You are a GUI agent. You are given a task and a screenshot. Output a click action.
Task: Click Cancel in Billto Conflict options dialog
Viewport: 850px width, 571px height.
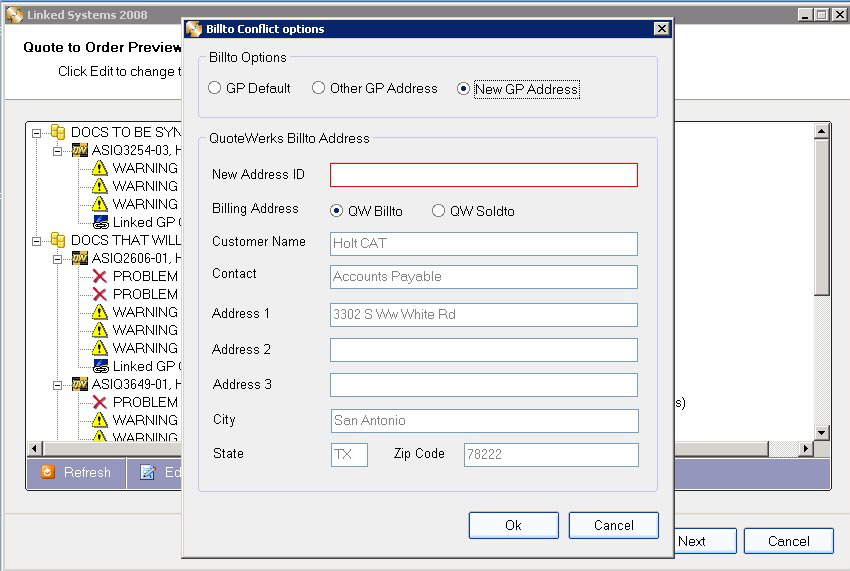(614, 525)
